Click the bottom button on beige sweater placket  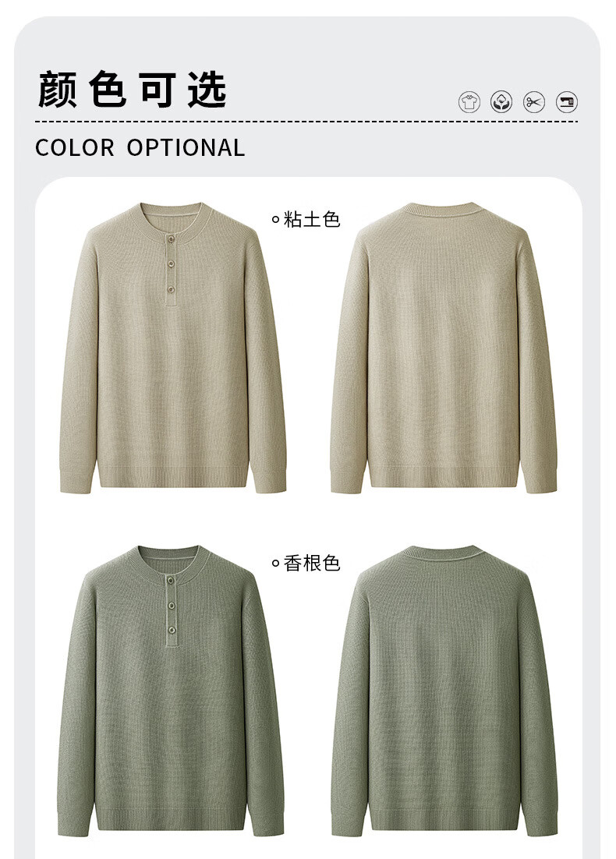click(x=171, y=289)
